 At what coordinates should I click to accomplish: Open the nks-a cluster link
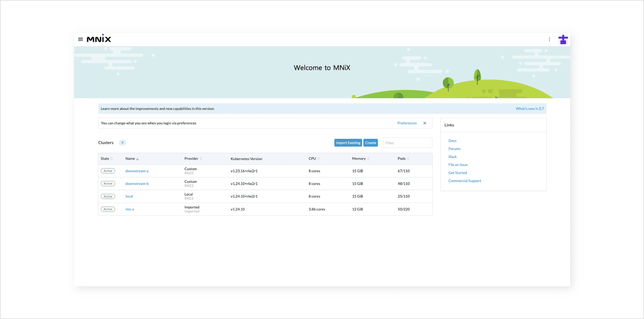point(130,209)
